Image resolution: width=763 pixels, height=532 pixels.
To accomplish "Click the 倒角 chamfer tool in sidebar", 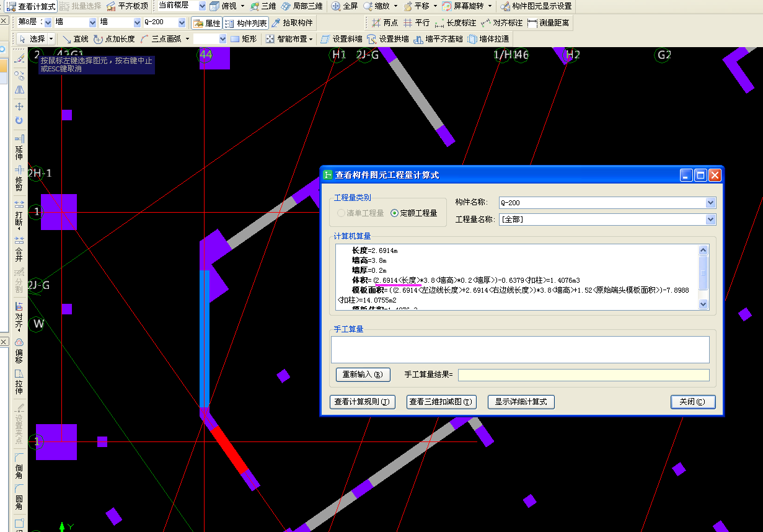I will pos(19,466).
